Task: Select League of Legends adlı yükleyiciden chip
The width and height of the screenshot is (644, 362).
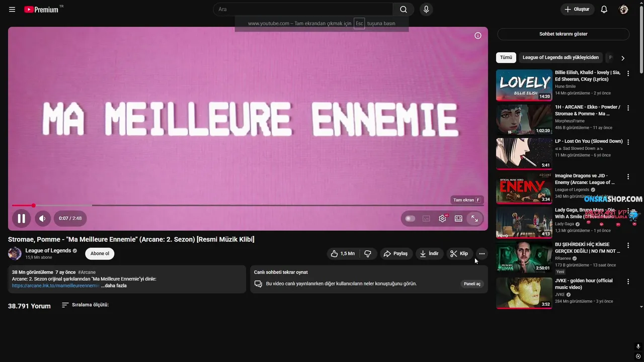Action: pos(560,57)
